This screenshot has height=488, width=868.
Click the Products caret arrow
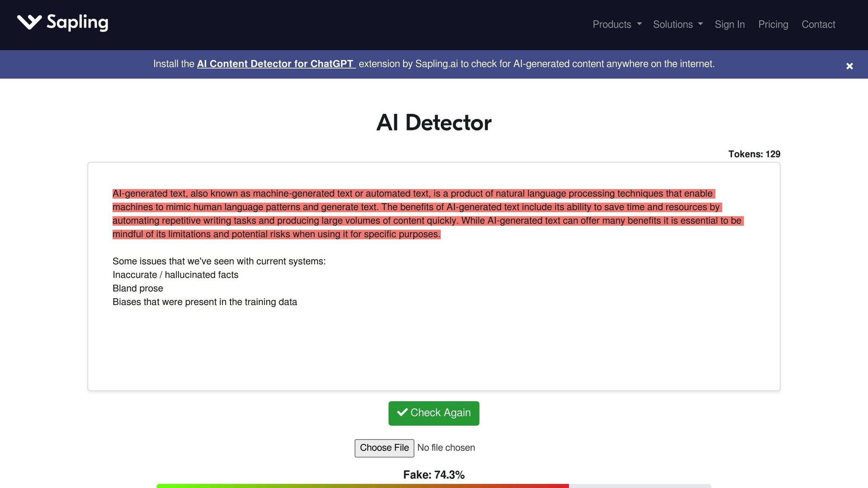(x=640, y=24)
